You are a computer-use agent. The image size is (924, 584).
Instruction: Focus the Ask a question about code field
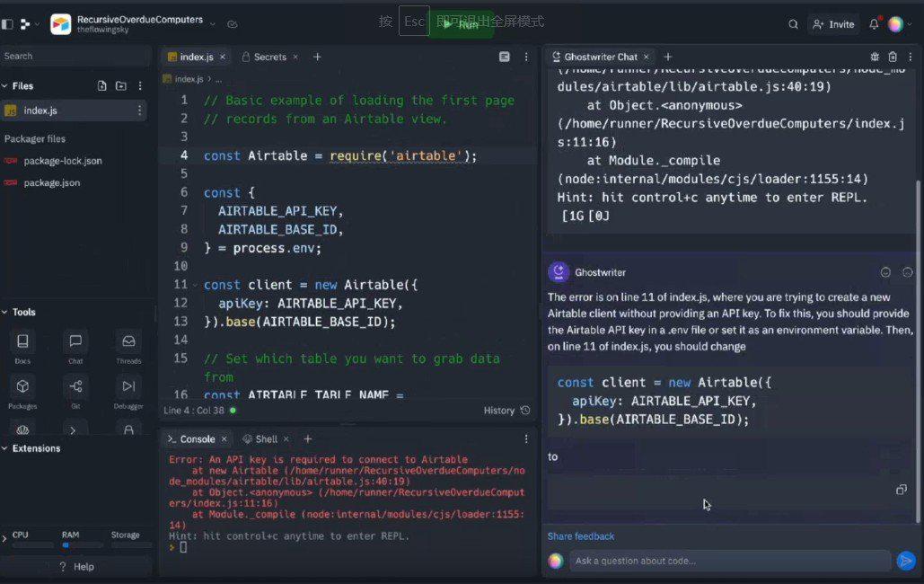click(x=730, y=561)
